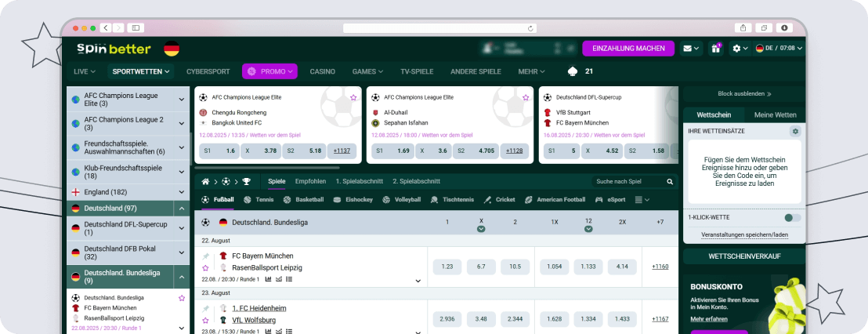Star the Deutschland. Bundesliga sidebar entry
The image size is (868, 334).
pos(182,298)
